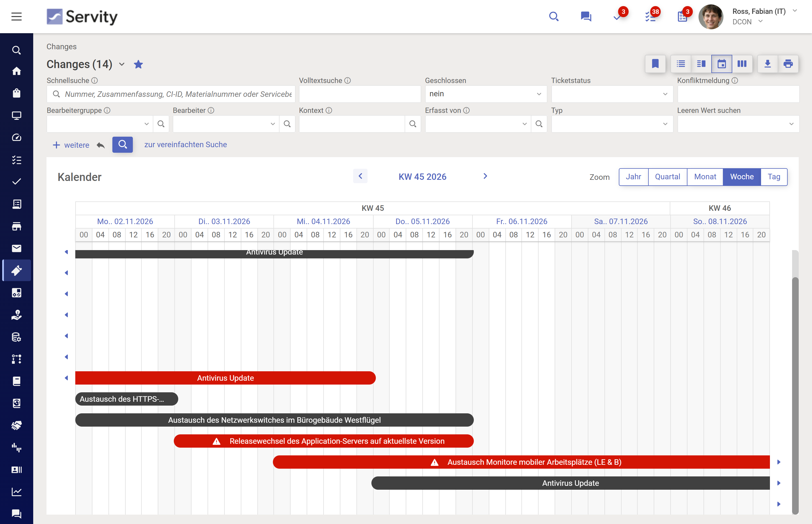Click the reset search arrow icon
The height and width of the screenshot is (524, 812).
(x=100, y=145)
